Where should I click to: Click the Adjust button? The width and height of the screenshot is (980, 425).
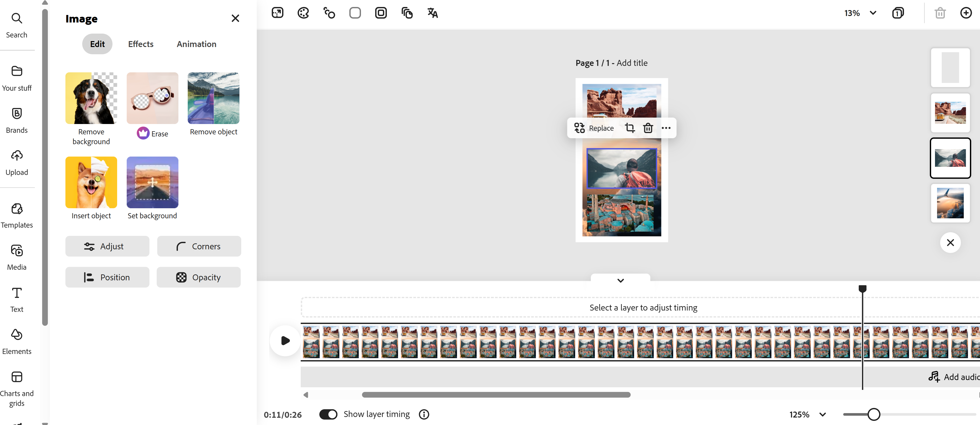pos(107,246)
